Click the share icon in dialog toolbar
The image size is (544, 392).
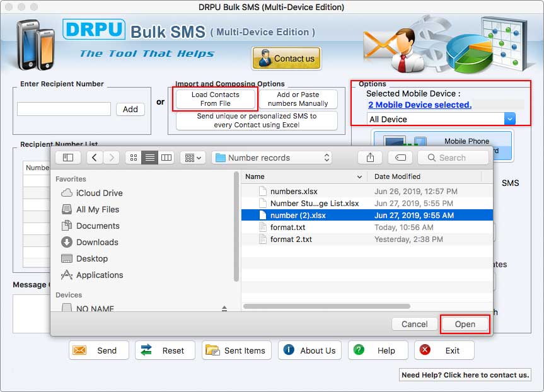tap(370, 158)
